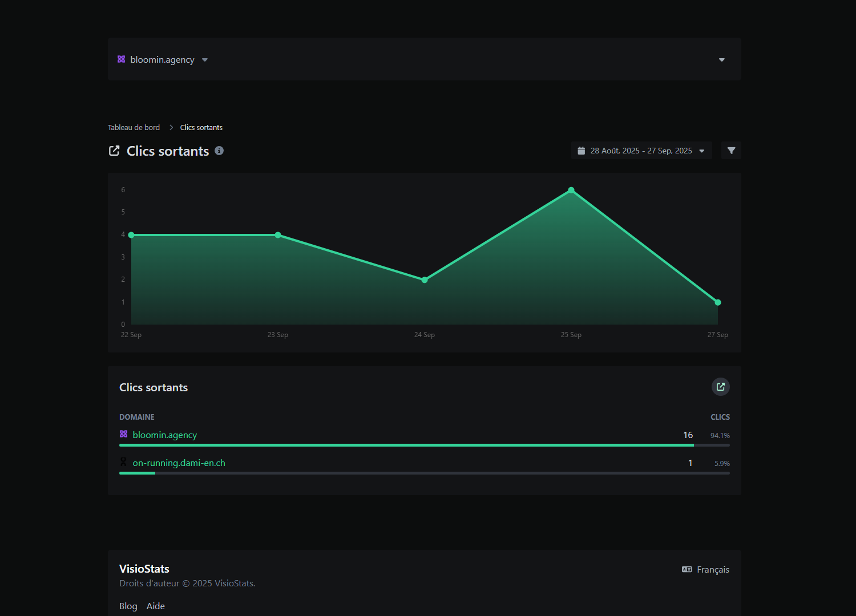Image resolution: width=856 pixels, height=616 pixels.
Task: Expand the top-right header caret menu
Action: coord(721,60)
